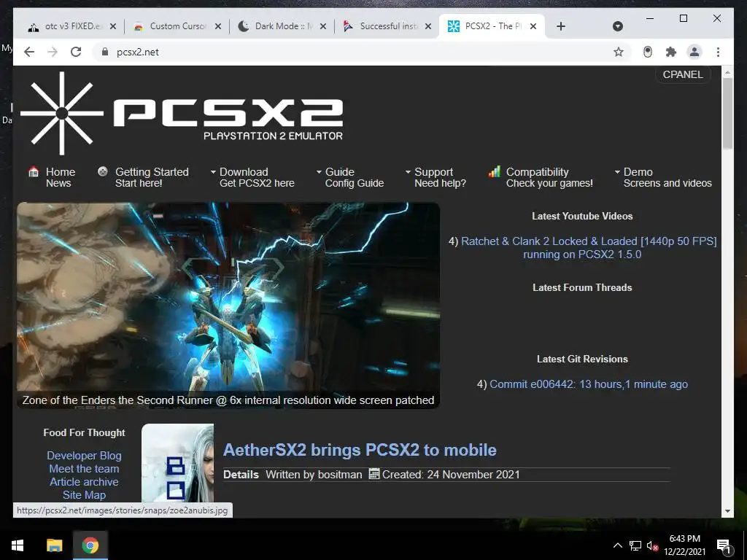Click the page scrollbar down arrow
The width and height of the screenshot is (747, 560).
[x=727, y=511]
